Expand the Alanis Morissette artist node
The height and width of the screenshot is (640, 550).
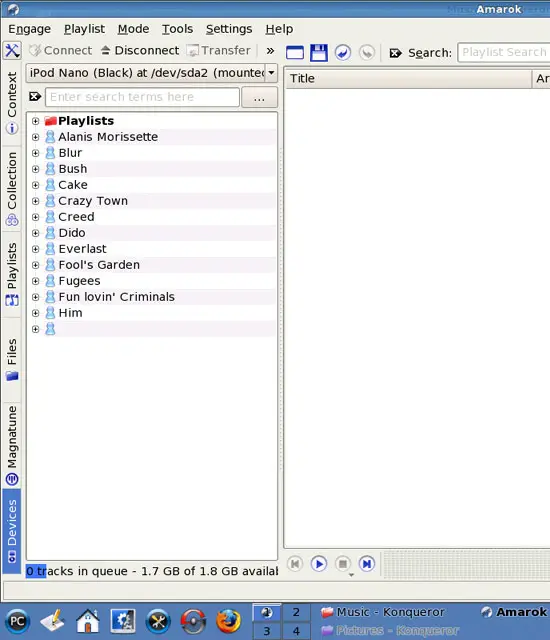[x=35, y=137]
